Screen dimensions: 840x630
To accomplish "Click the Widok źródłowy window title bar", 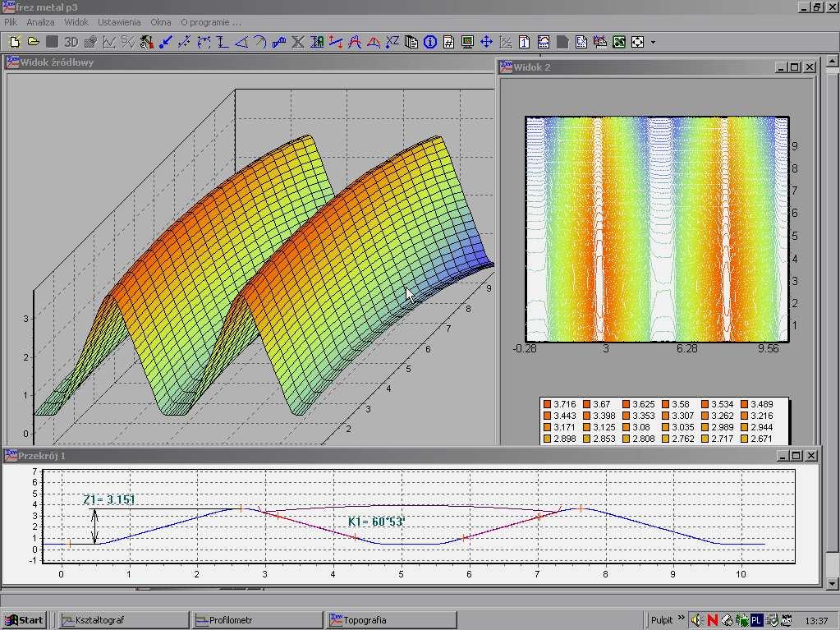I will tap(249, 62).
